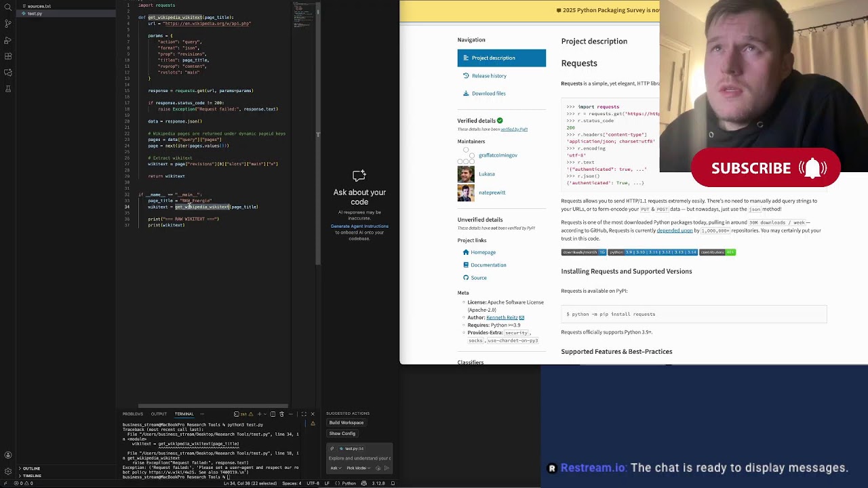This screenshot has height=488, width=868.
Task: Open the Extensions view
Action: click(x=8, y=56)
